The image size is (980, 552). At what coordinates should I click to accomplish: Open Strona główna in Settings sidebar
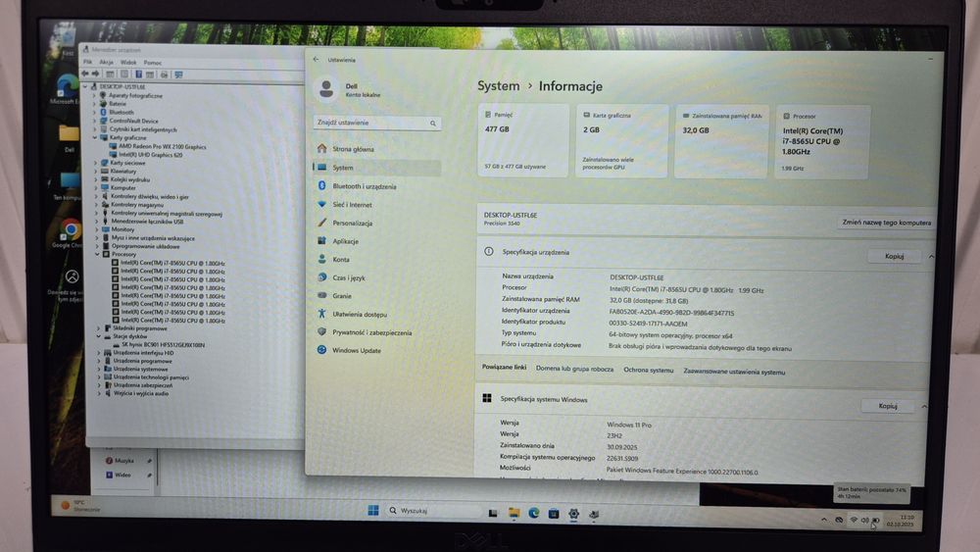pos(353,149)
